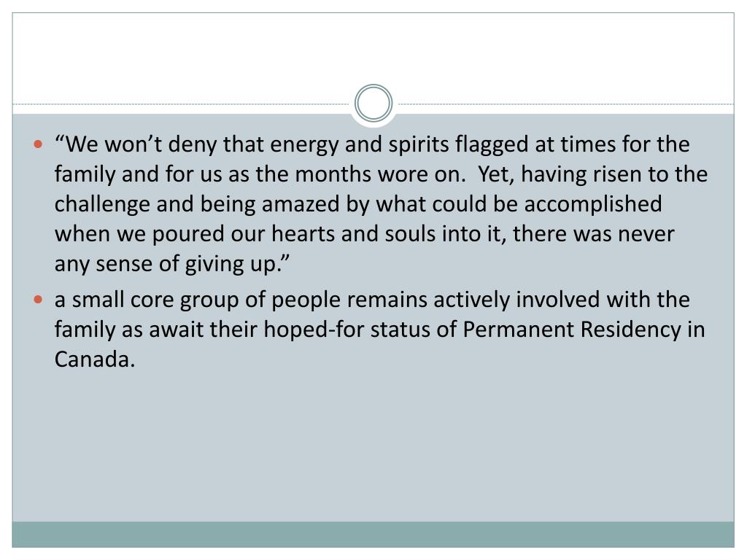Click the word "Canada."

point(95,359)
